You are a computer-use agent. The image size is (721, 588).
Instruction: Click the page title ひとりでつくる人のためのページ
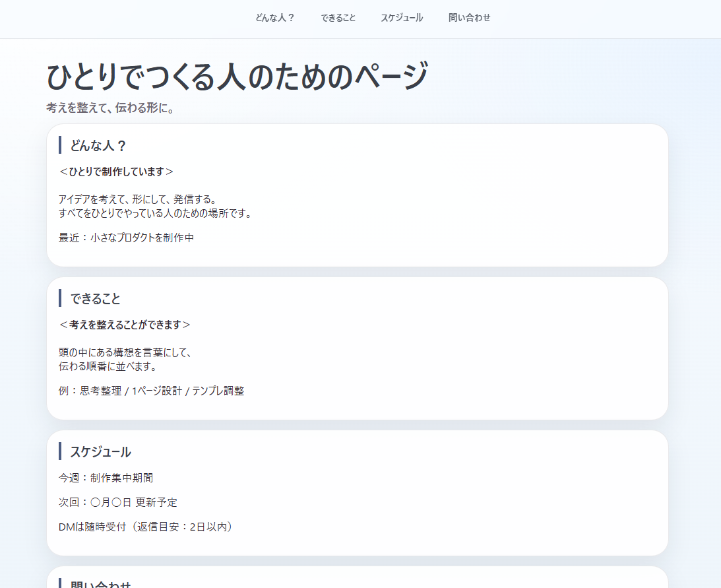(236, 76)
